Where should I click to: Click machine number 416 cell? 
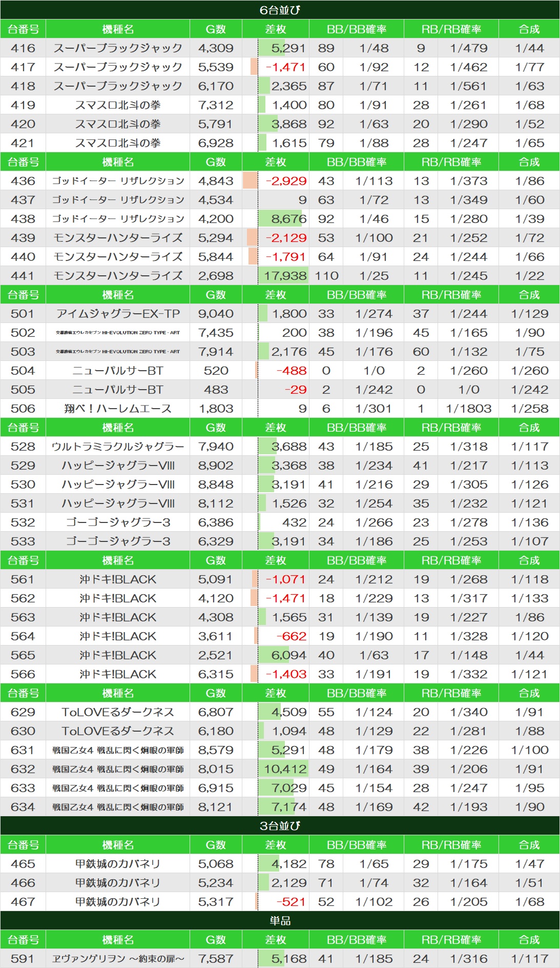[x=23, y=48]
